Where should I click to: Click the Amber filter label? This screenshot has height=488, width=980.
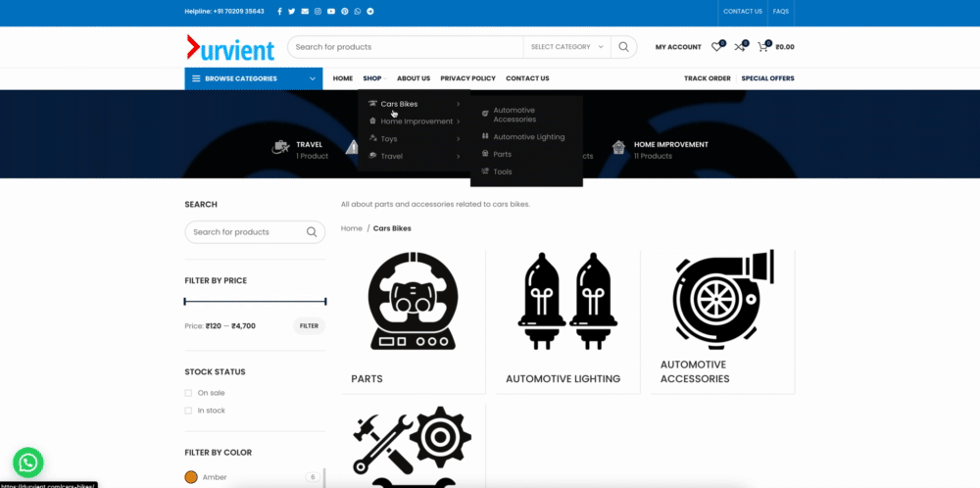click(215, 477)
